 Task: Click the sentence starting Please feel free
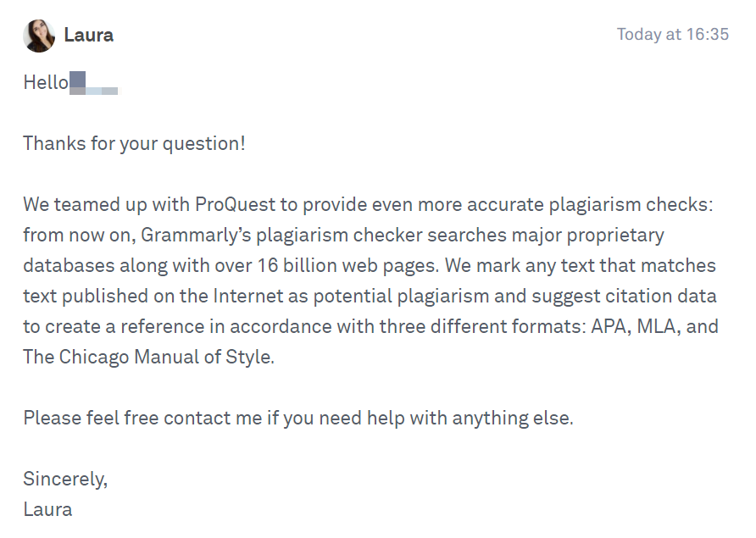pyautogui.click(x=298, y=419)
